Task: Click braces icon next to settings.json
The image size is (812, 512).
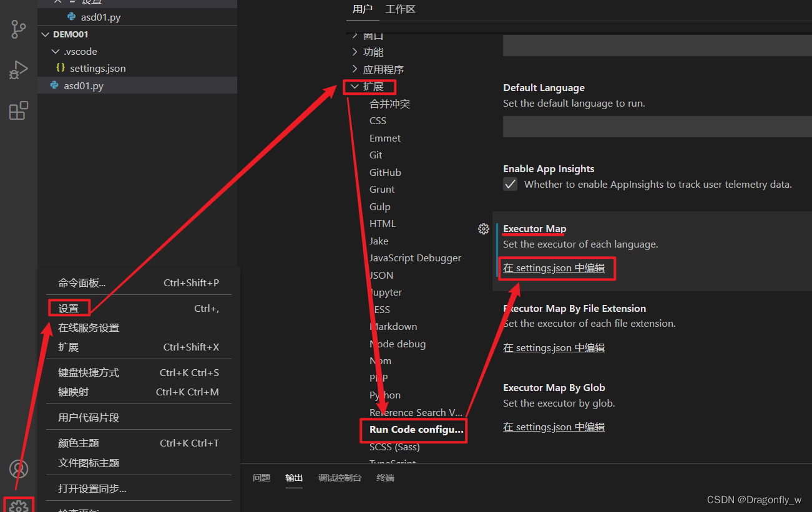Action: point(61,68)
